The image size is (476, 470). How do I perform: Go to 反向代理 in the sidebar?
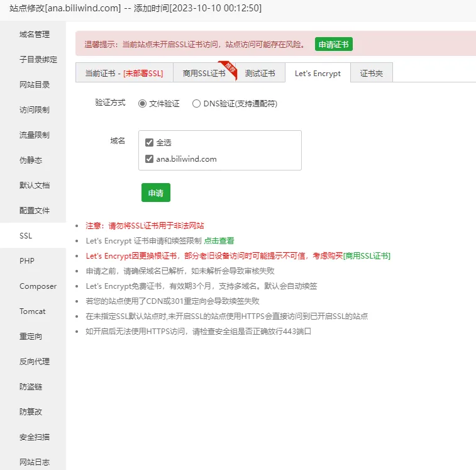click(34, 362)
